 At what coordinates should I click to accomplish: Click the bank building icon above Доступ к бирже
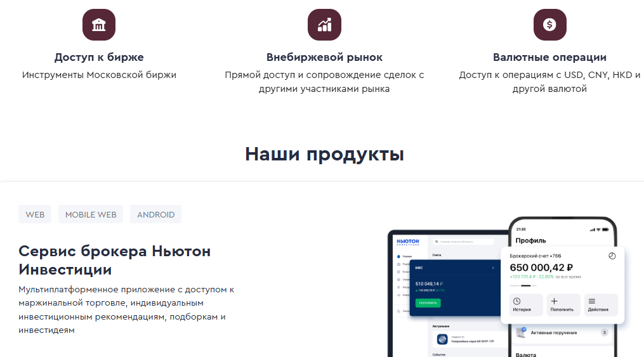point(99,25)
